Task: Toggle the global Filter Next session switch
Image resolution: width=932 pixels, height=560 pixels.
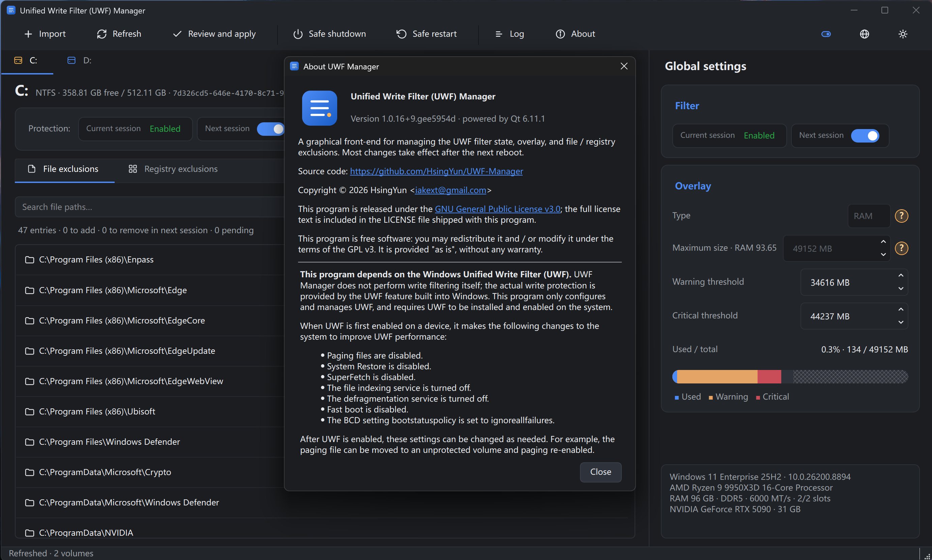Action: [x=865, y=136]
